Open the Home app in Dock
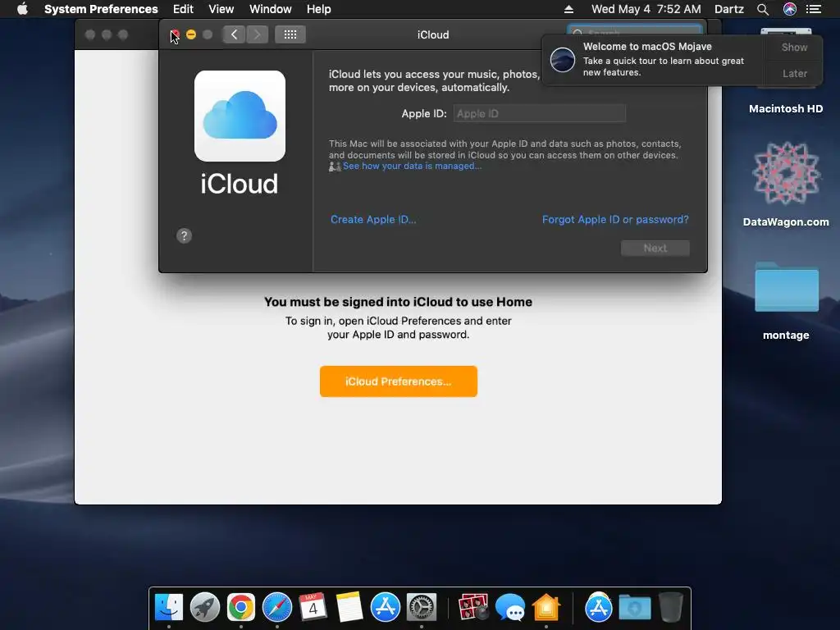The height and width of the screenshot is (630, 840). click(546, 608)
